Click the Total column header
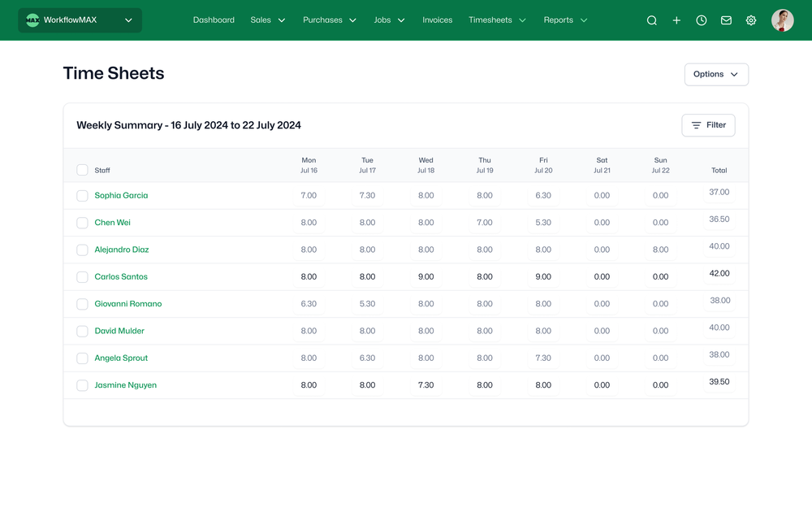Image resolution: width=812 pixels, height=508 pixels. 719,171
